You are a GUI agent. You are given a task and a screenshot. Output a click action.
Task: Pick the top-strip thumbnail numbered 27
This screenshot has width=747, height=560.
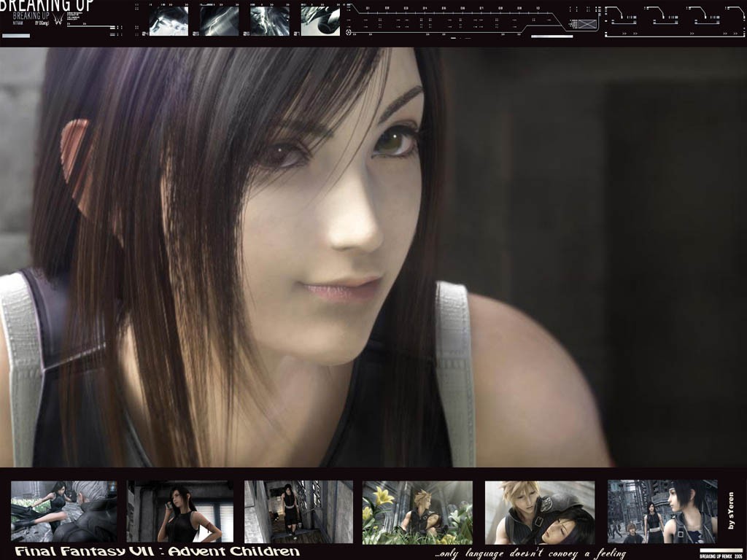click(320, 21)
